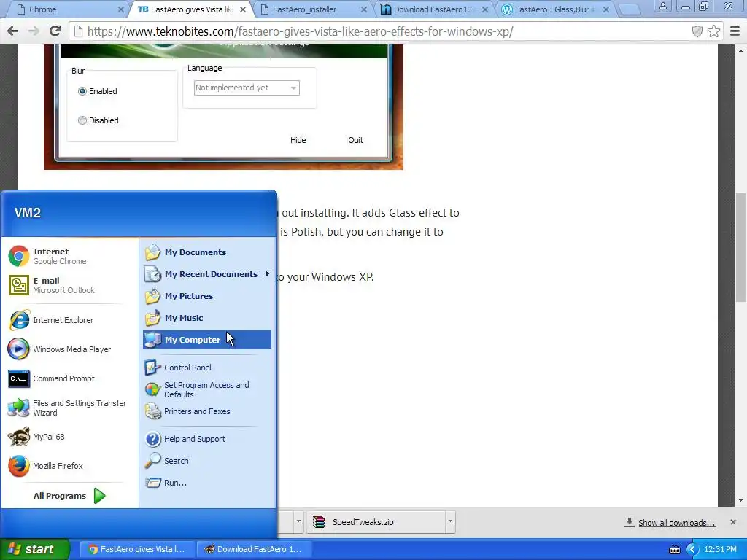
Task: Click Chrome back navigation arrow
Action: (x=12, y=31)
